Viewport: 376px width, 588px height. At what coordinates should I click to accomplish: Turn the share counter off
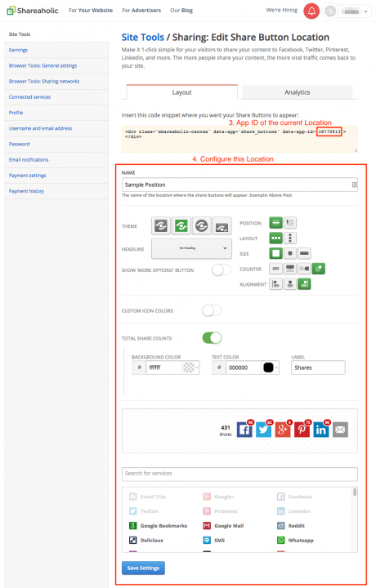[275, 269]
